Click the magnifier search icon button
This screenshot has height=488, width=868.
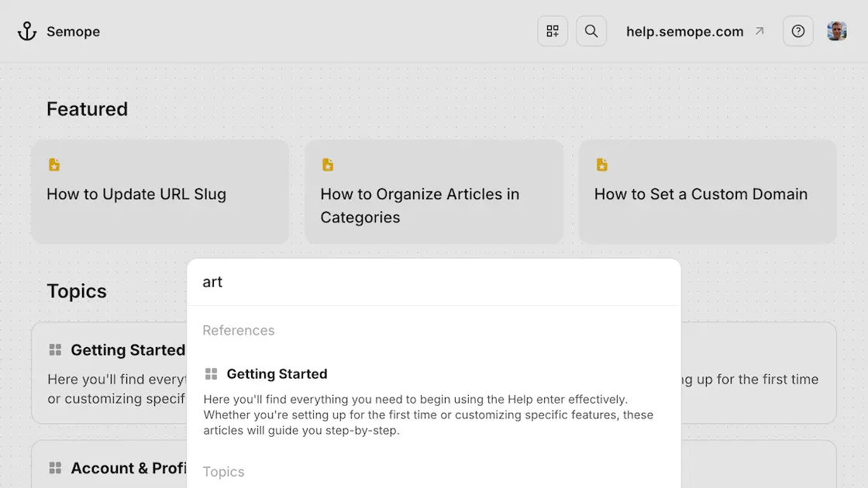pos(591,32)
